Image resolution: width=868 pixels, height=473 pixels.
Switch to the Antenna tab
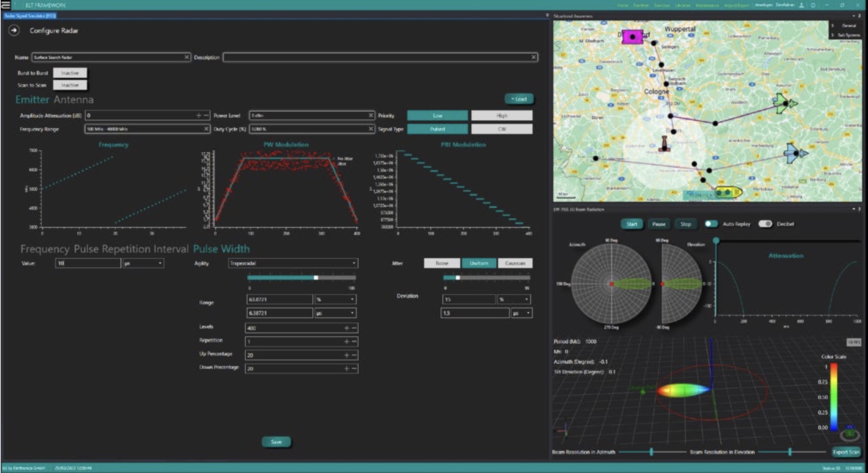click(x=73, y=100)
